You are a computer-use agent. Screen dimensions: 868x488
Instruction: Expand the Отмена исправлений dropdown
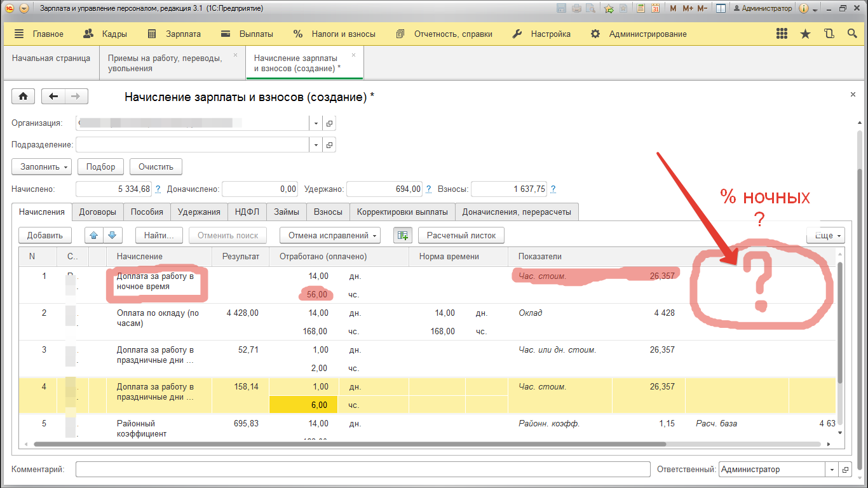[x=329, y=235]
